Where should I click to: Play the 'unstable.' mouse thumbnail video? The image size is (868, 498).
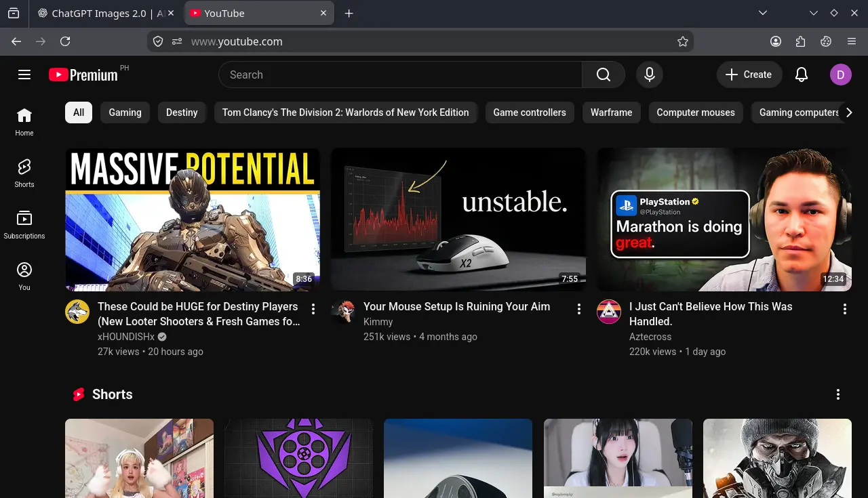(x=458, y=220)
